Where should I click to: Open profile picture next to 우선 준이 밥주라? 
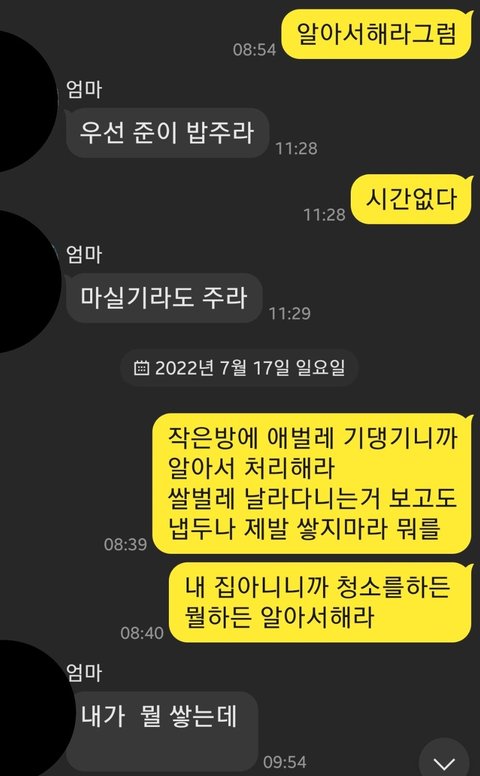[x=25, y=101]
